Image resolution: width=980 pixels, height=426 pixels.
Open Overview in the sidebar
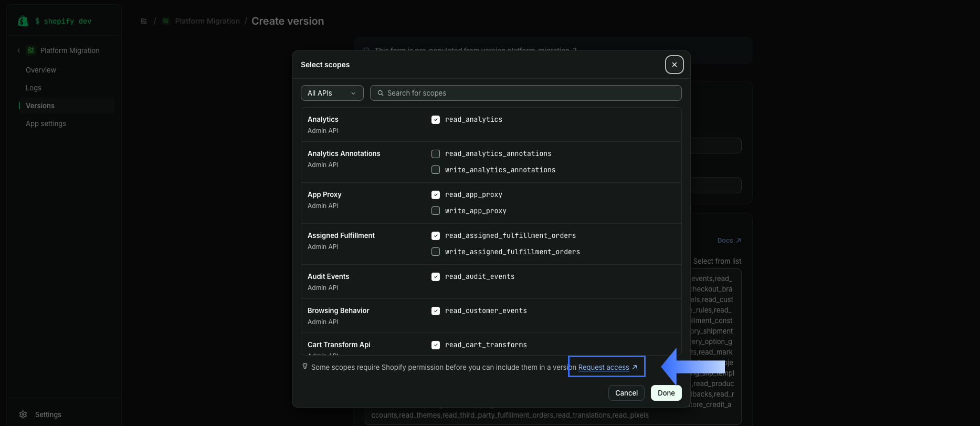41,70
